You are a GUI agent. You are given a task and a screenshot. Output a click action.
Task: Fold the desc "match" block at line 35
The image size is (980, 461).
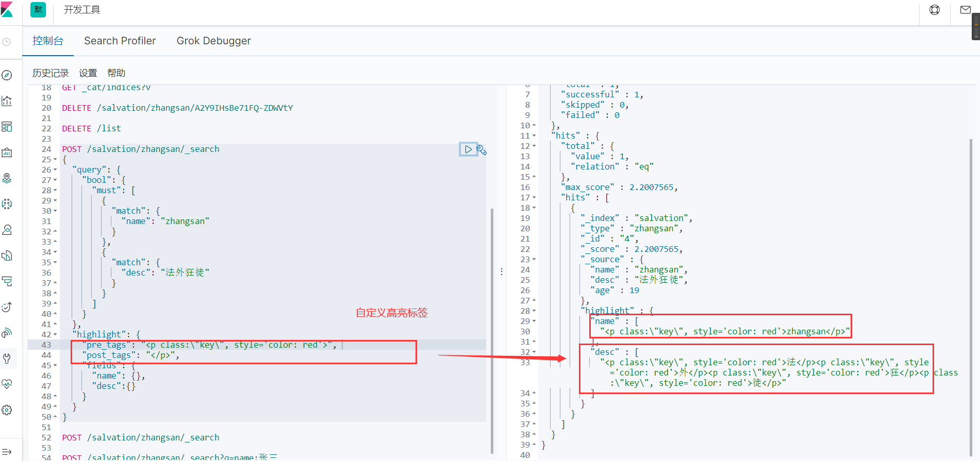pyautogui.click(x=55, y=263)
